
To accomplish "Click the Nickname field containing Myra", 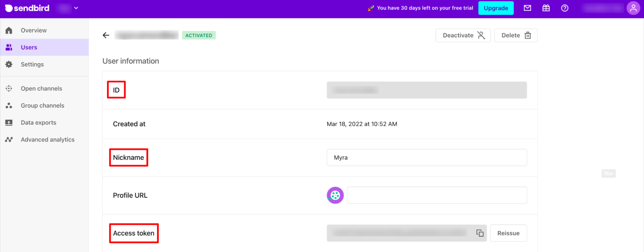I will click(427, 157).
